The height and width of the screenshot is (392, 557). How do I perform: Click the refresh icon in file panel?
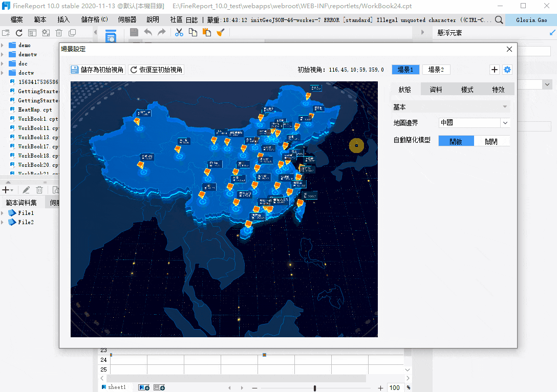pyautogui.click(x=19, y=33)
